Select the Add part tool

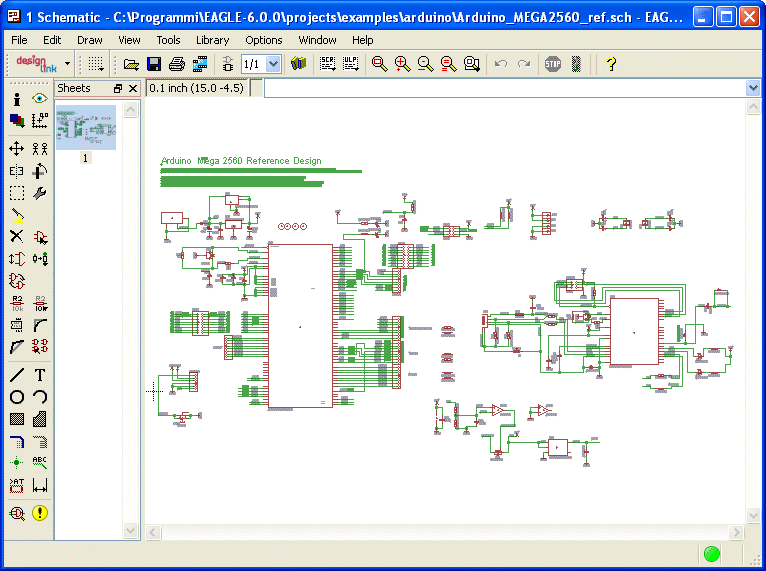tap(40, 237)
